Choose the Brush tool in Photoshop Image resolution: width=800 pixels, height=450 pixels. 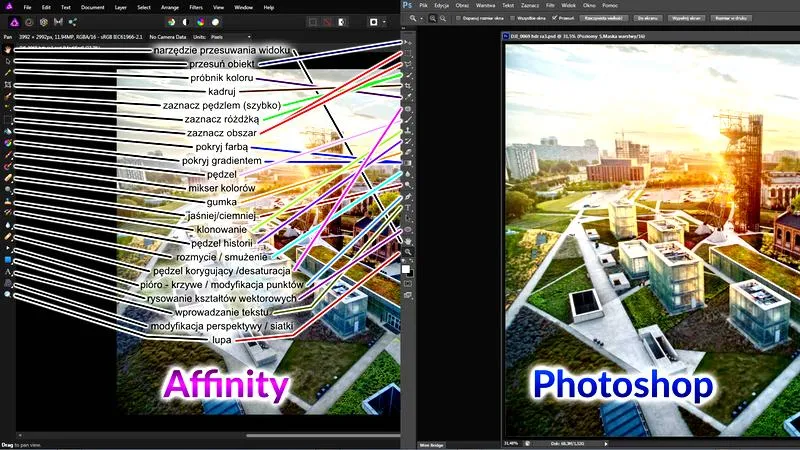[408, 119]
